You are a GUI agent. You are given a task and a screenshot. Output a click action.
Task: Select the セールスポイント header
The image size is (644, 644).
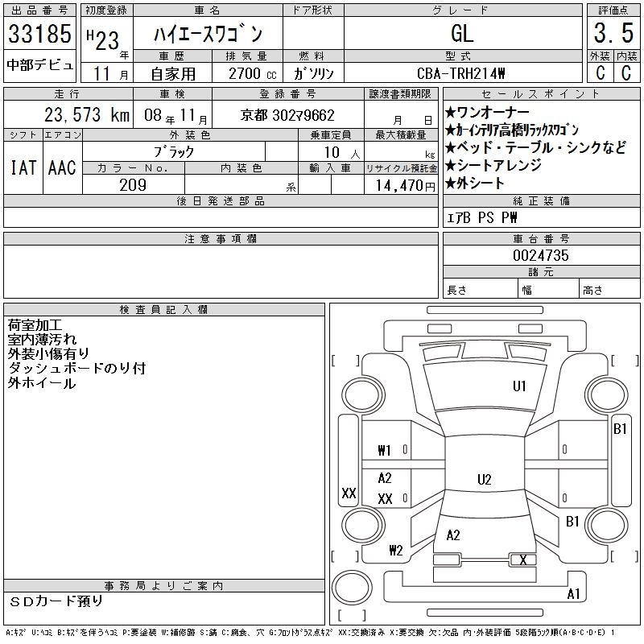click(541, 94)
